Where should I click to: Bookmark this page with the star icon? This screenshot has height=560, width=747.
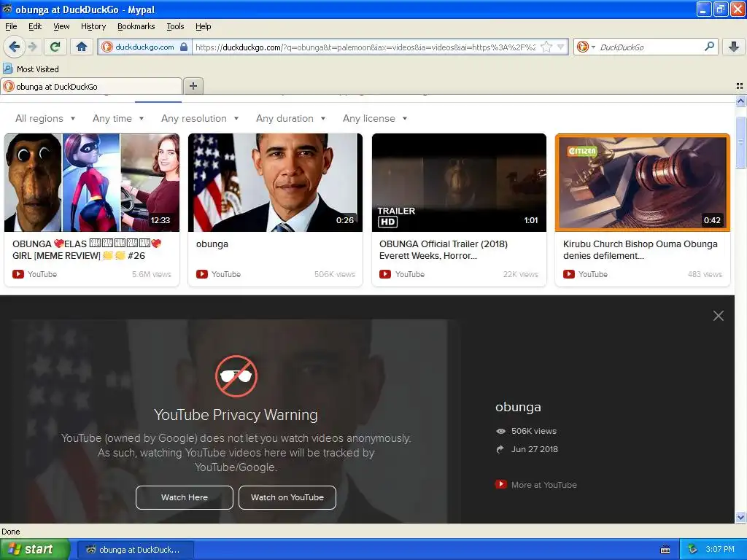click(x=546, y=47)
